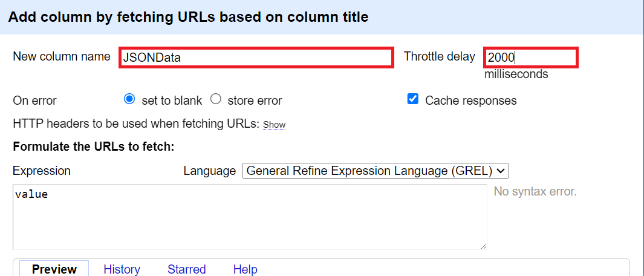Click the dialog title bar text
The width and height of the screenshot is (644, 276).
[188, 17]
